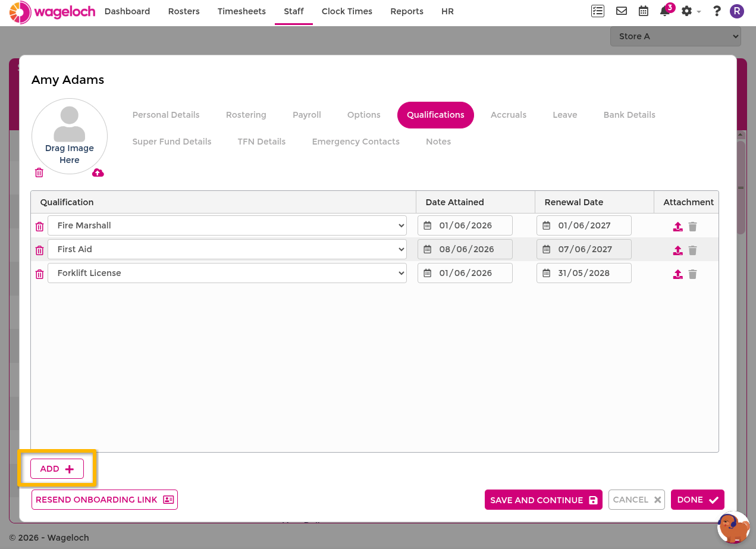Go to Rosters in top menu
Screen dimensions: 756x549
(184, 11)
